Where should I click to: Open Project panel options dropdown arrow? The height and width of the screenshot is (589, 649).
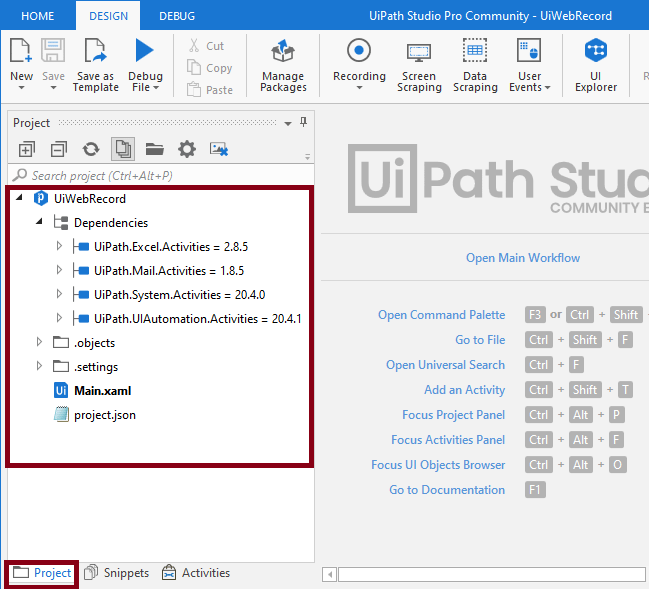288,123
